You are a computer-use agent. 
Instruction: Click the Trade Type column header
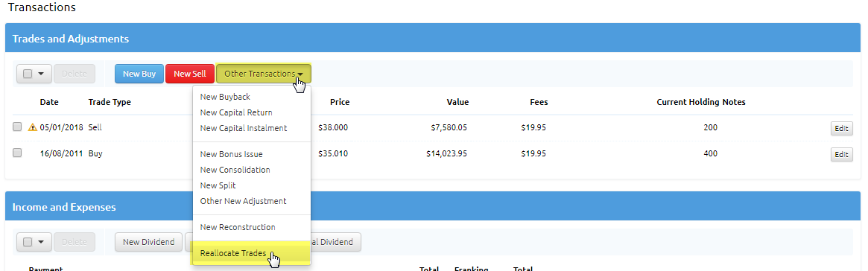pyautogui.click(x=109, y=102)
